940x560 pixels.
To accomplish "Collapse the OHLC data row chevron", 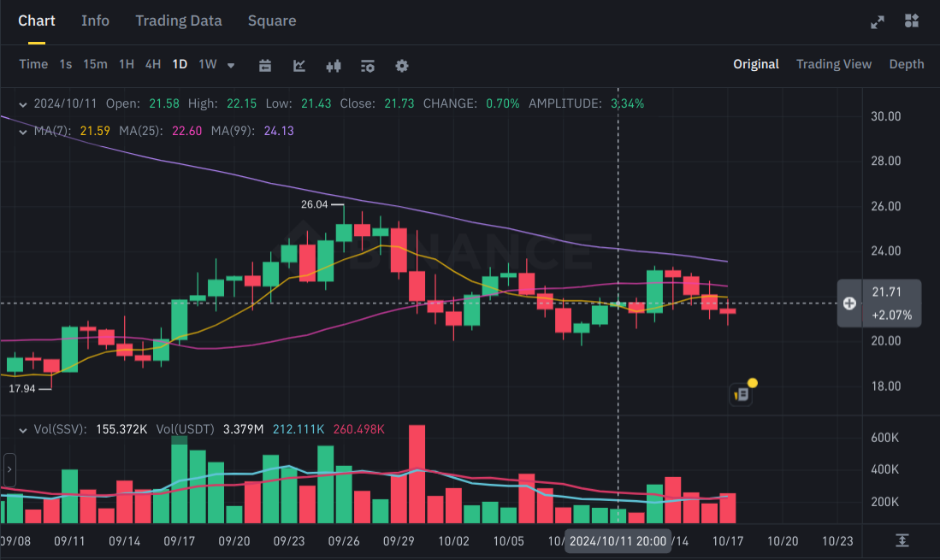I will point(23,104).
